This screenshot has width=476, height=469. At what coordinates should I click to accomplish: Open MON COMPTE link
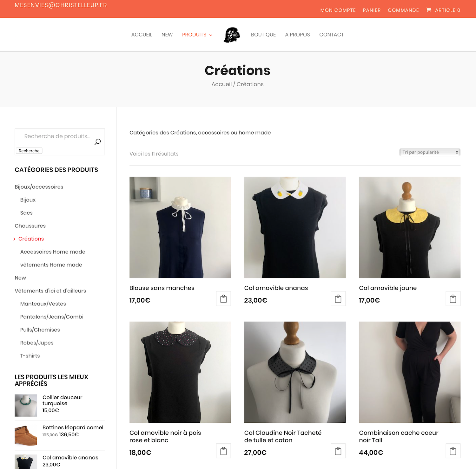tap(338, 10)
